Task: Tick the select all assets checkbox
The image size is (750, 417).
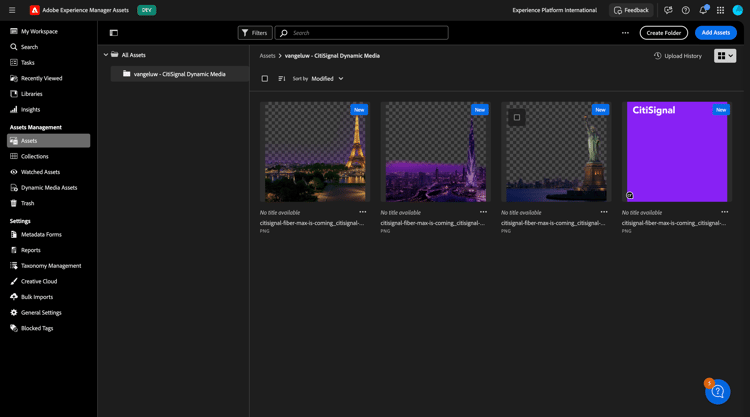Action: coord(265,78)
